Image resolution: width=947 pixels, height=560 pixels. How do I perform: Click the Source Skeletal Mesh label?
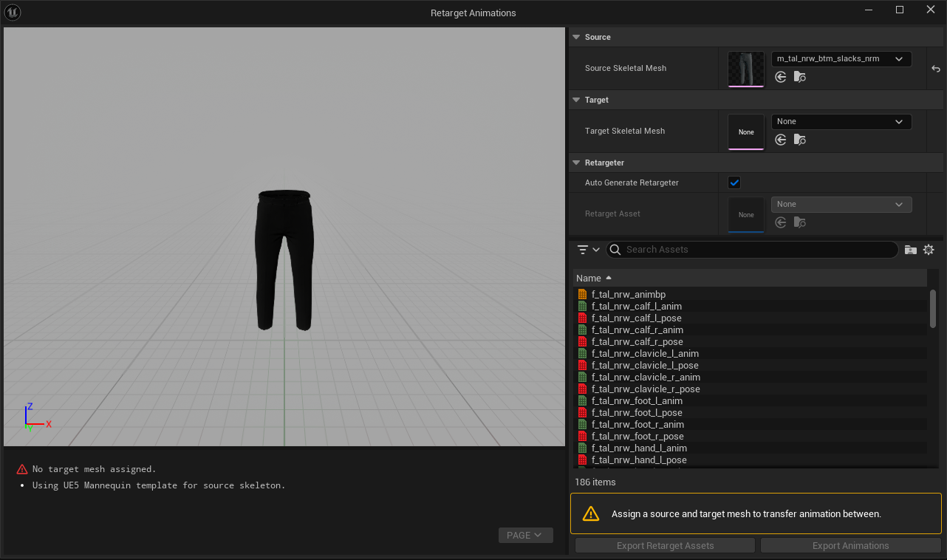pos(626,69)
